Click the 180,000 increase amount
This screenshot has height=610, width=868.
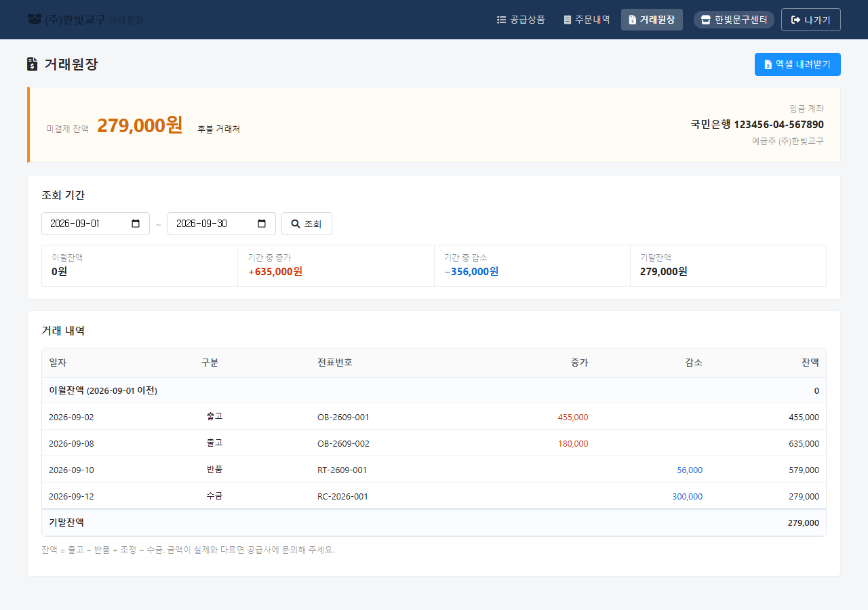(x=573, y=443)
